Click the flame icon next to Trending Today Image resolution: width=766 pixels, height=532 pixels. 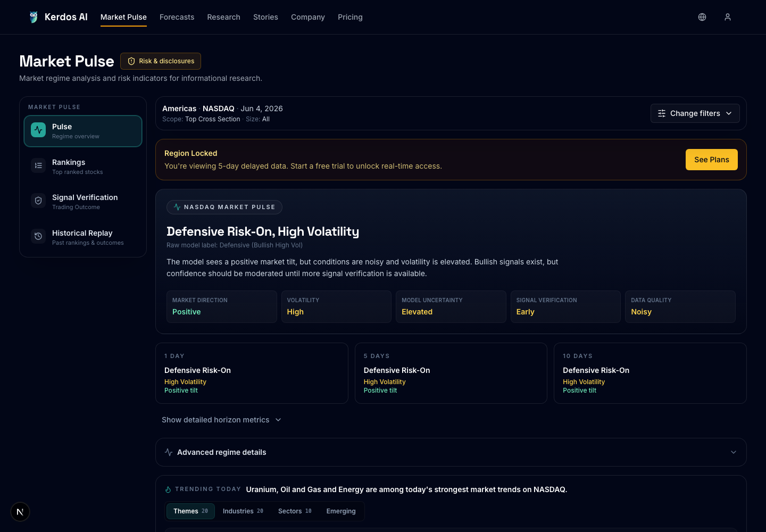[x=168, y=489]
